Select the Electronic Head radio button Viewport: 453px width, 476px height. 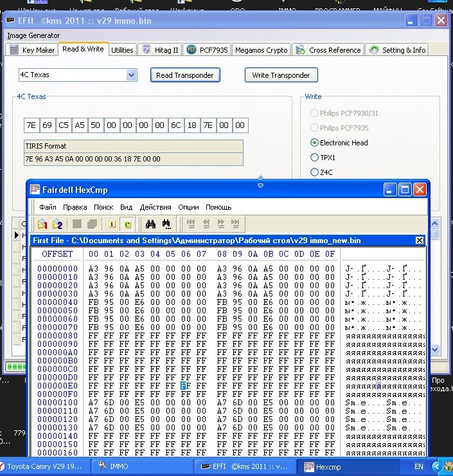pyautogui.click(x=315, y=143)
